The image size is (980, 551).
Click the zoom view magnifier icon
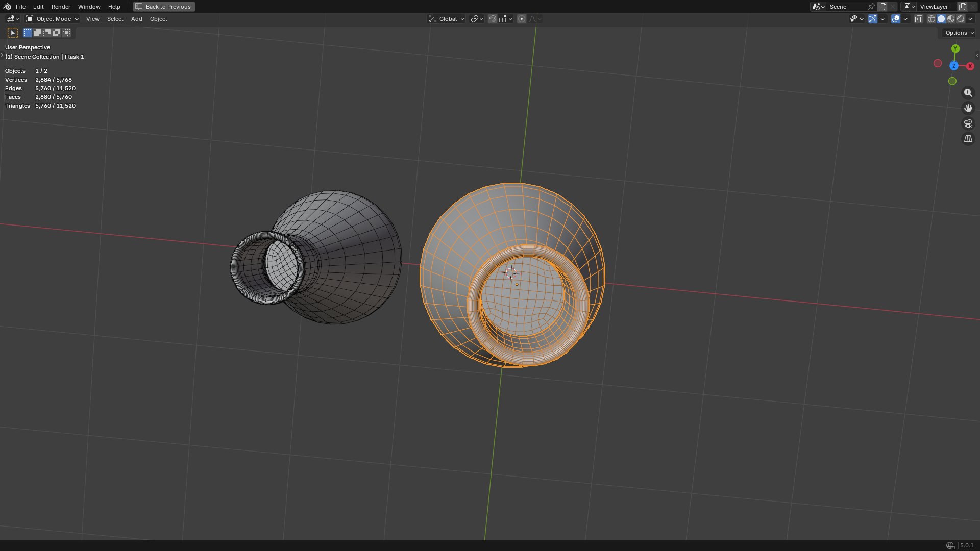pyautogui.click(x=968, y=93)
